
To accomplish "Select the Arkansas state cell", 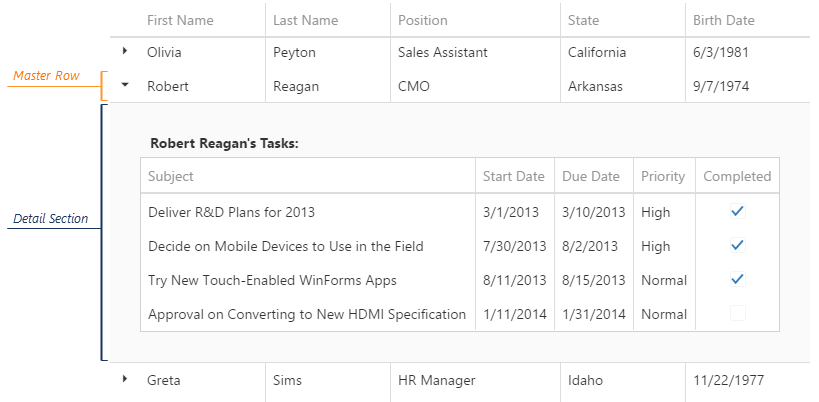I will point(595,86).
